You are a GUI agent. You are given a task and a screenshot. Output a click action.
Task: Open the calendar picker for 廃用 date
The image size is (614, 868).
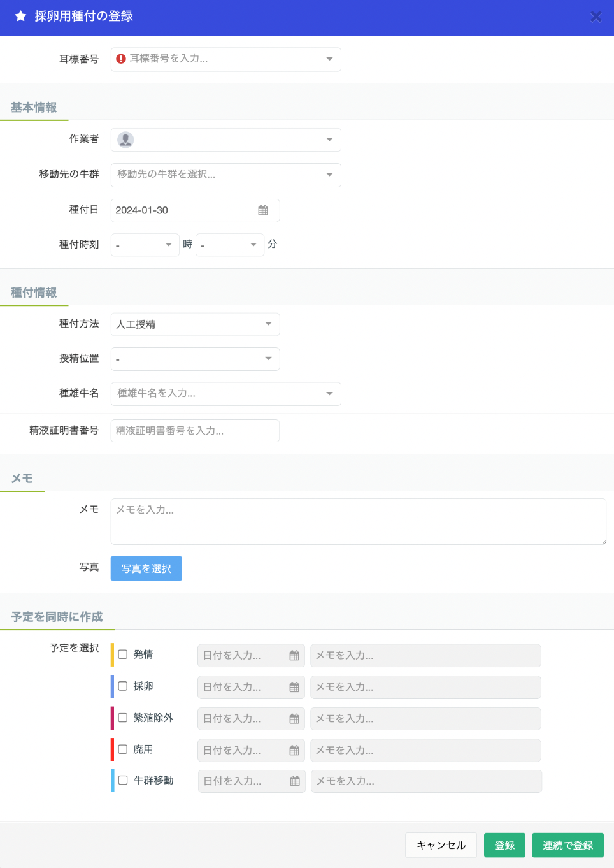[x=294, y=751]
